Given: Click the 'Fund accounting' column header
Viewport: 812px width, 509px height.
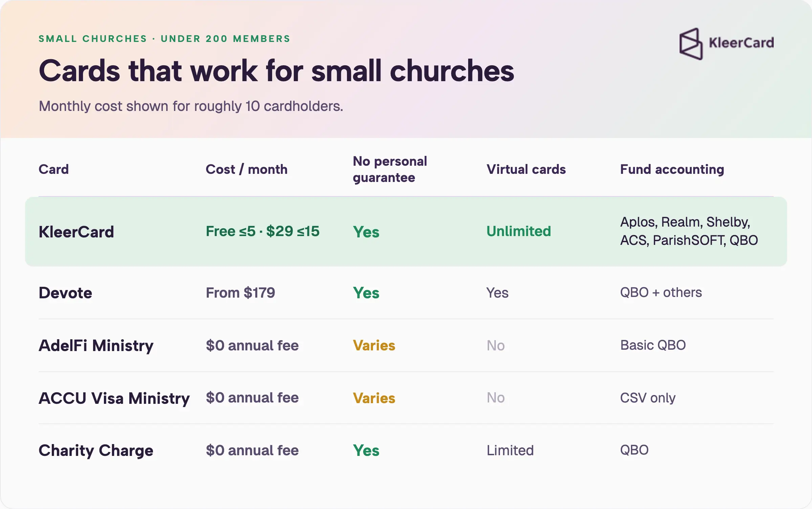Looking at the screenshot, I should pos(672,169).
